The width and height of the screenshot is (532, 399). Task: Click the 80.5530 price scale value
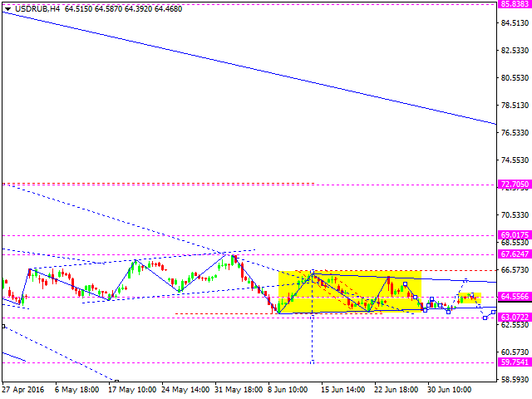click(x=515, y=78)
